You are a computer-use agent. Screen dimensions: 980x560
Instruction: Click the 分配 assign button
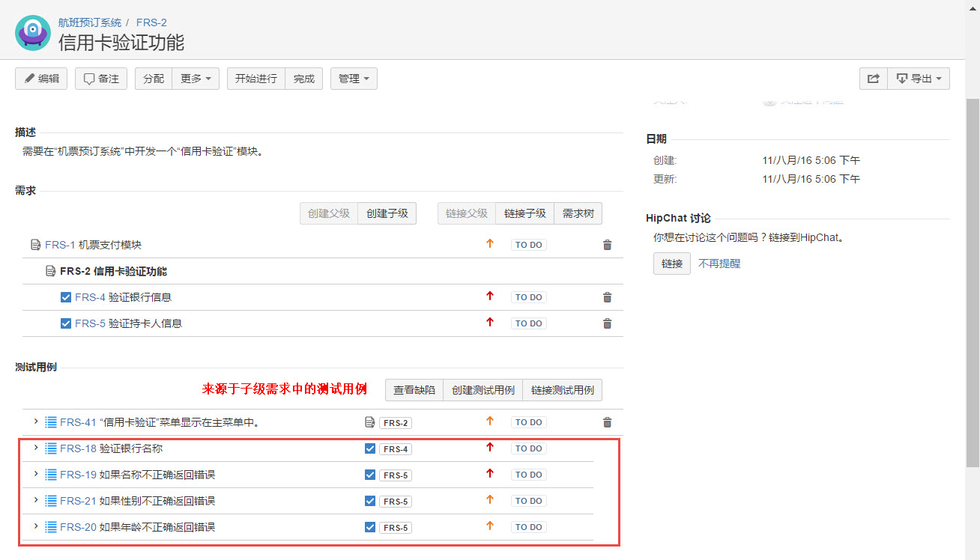(154, 79)
